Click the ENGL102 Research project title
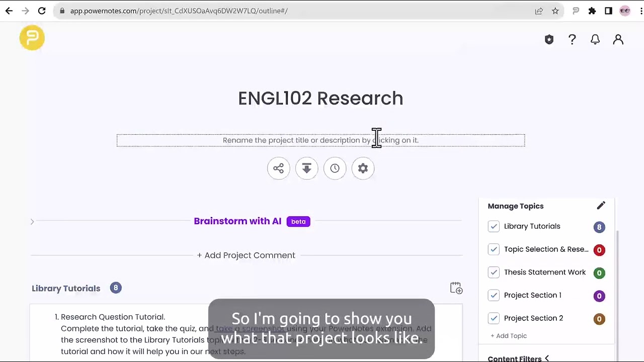Image resolution: width=644 pixels, height=362 pixels. (320, 99)
